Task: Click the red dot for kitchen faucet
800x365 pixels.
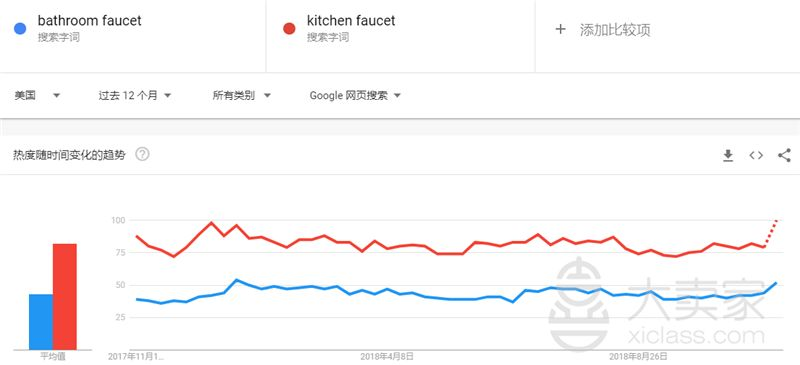Action: [289, 28]
